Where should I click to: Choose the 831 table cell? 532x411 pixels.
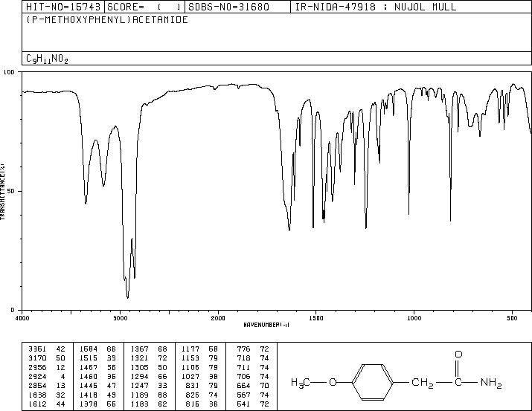pos(193,386)
